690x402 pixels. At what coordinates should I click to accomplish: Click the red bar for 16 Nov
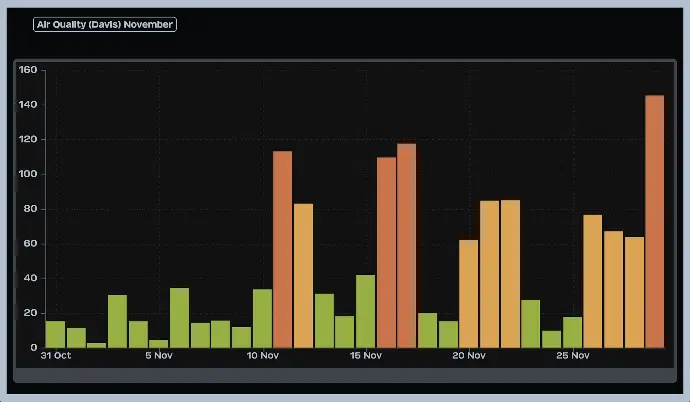coord(386,253)
